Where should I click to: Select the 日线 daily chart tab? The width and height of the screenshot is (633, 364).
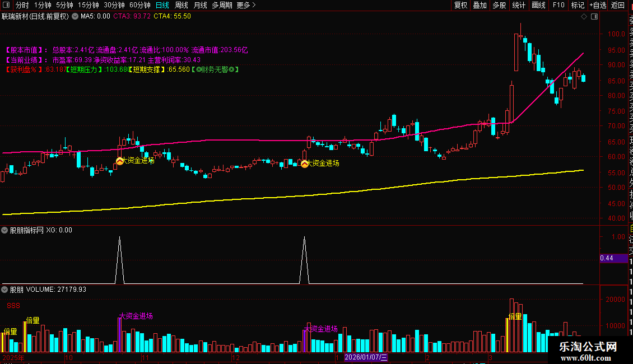162,5
